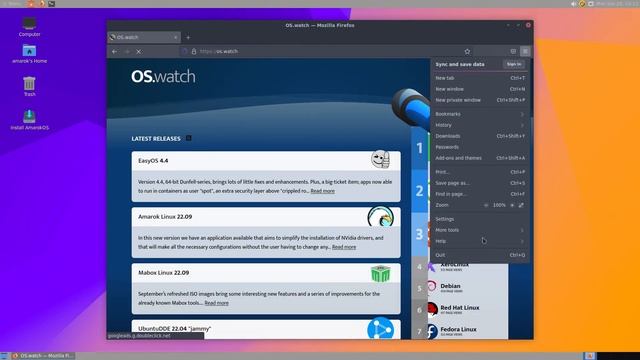Reset zoom via the 100% label
The width and height of the screenshot is (640, 360).
pos(499,205)
